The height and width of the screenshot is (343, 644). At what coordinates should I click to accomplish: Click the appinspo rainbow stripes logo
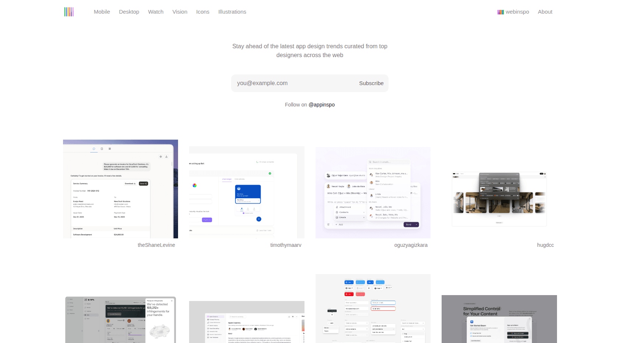[69, 12]
